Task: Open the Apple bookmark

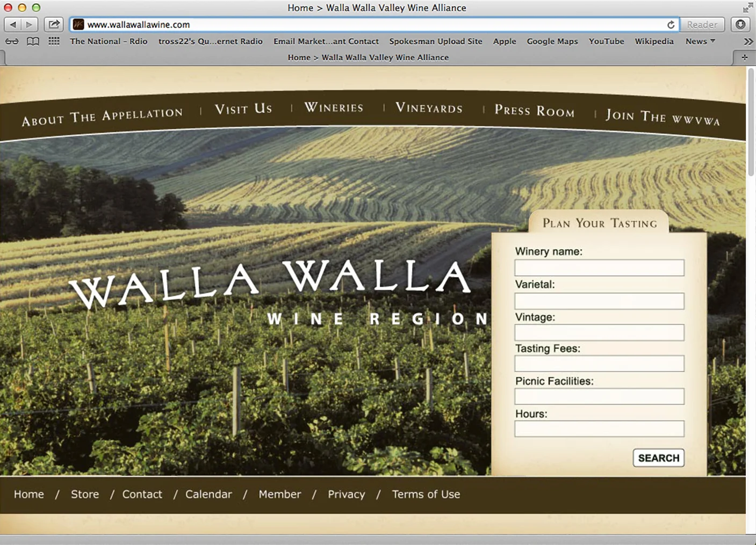Action: click(505, 41)
